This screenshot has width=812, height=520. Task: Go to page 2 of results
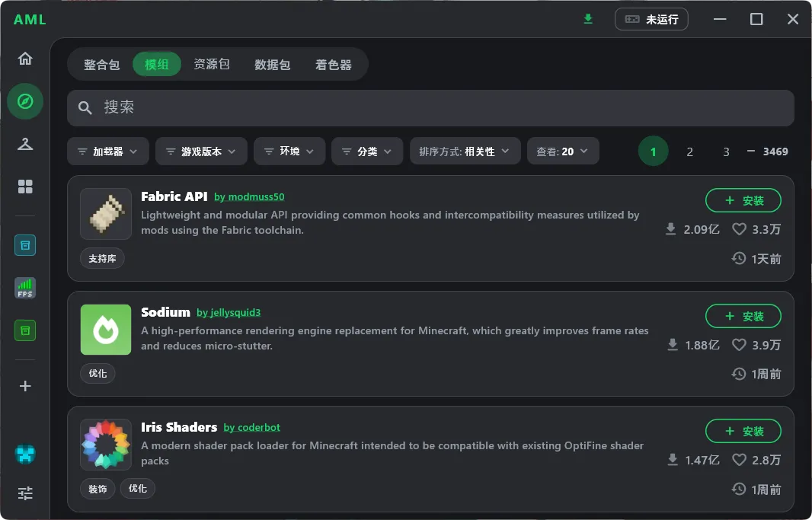[689, 152]
